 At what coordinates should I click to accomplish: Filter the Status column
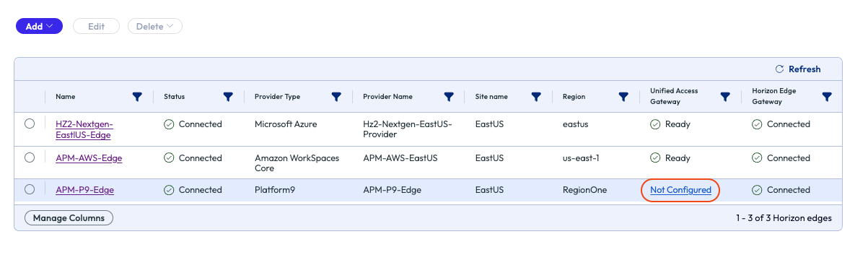pyautogui.click(x=228, y=96)
